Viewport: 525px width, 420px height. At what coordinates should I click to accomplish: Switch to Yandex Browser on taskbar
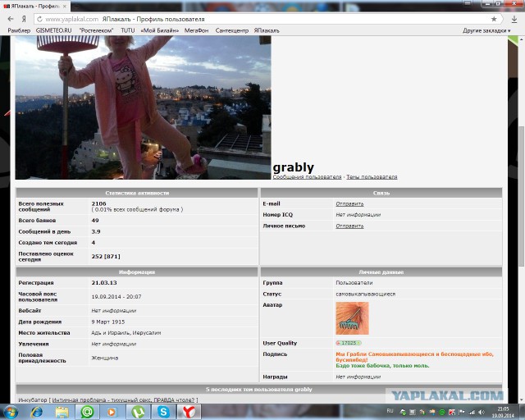coord(189,412)
